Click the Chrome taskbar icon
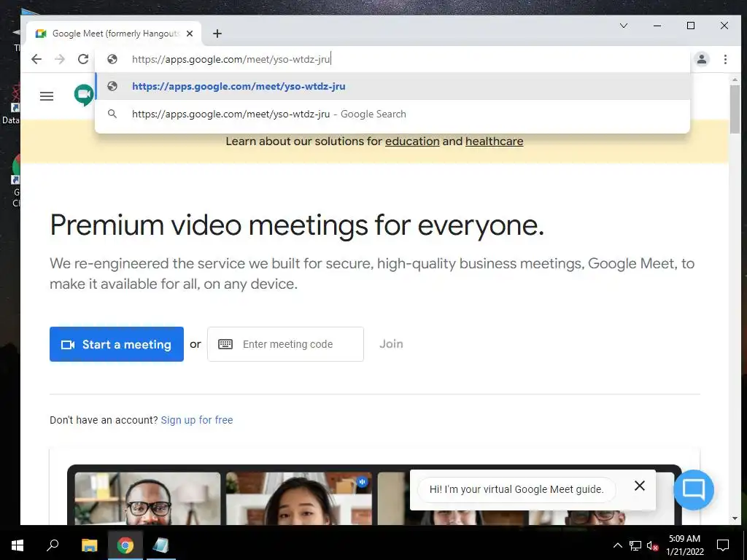This screenshot has width=747, height=560. [x=125, y=545]
